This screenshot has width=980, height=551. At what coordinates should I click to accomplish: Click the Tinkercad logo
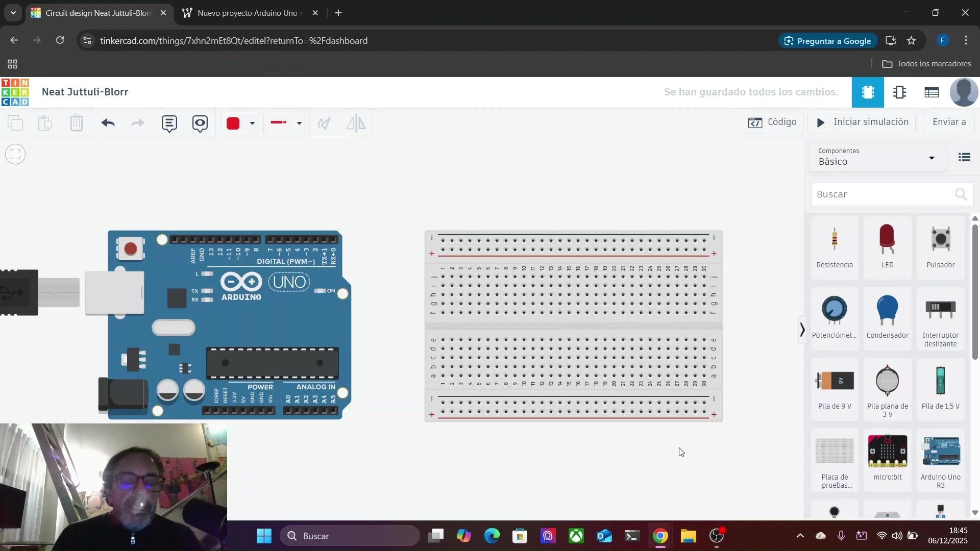(x=15, y=92)
